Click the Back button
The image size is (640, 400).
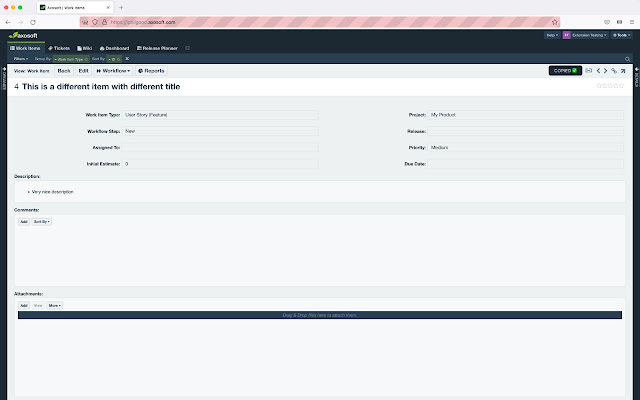(x=64, y=71)
